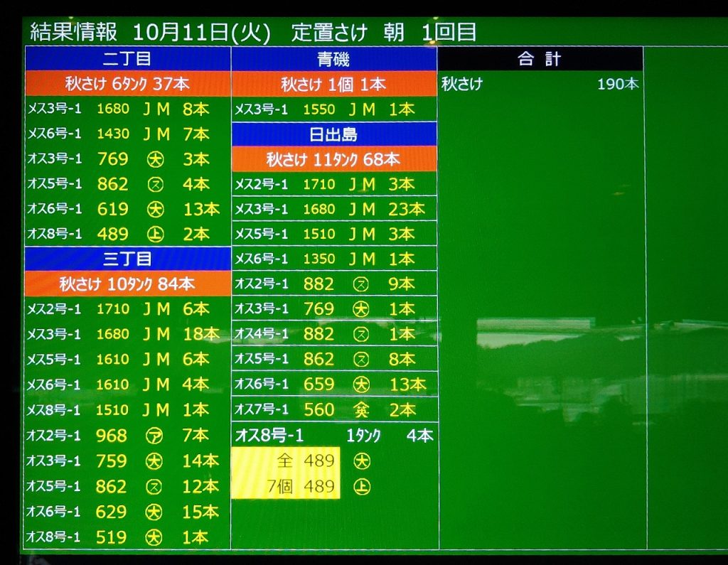728x565 pixels.
Task: Switch to the 三丁目 section header
Action: click(x=127, y=259)
